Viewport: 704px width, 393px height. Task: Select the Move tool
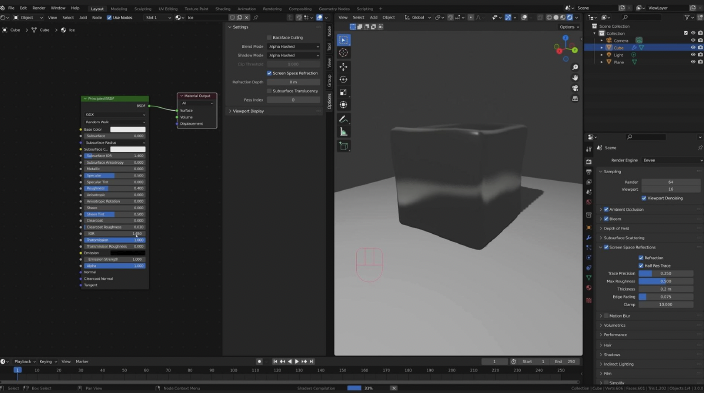click(343, 66)
